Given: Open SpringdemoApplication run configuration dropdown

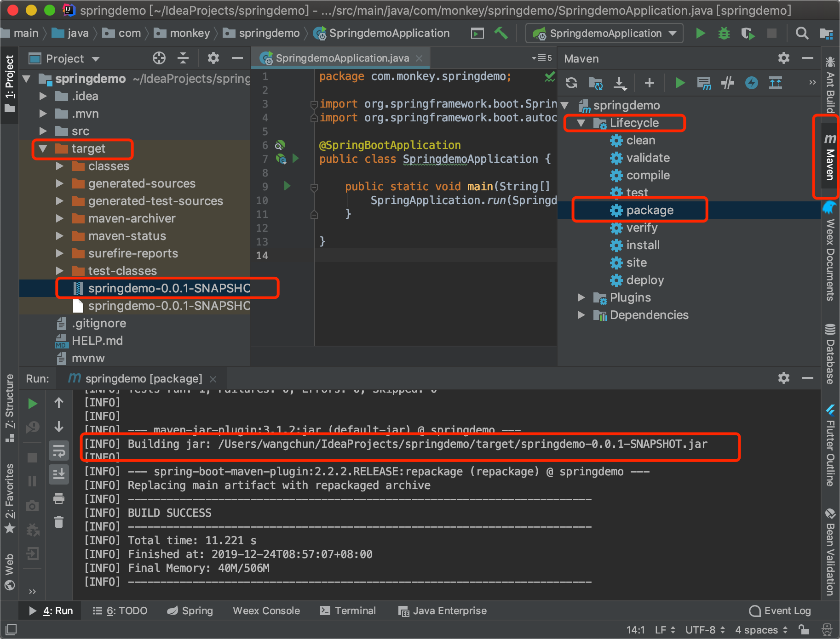Looking at the screenshot, I should 604,33.
